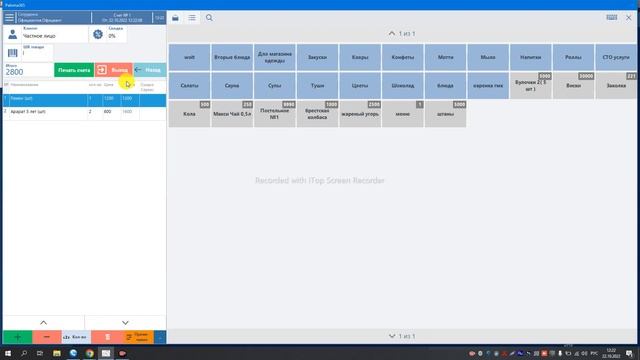The width and height of the screenshot is (640, 360).
Task: Select first order row
Action: coord(84,100)
